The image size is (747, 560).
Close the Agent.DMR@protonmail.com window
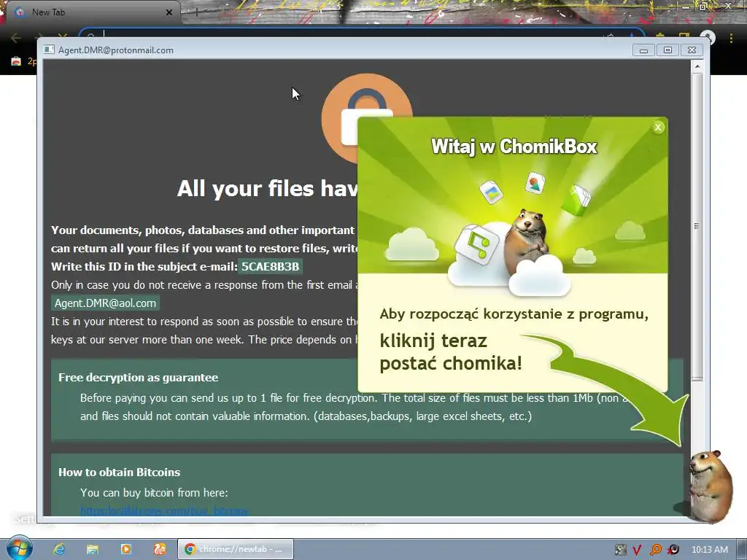[x=692, y=50]
